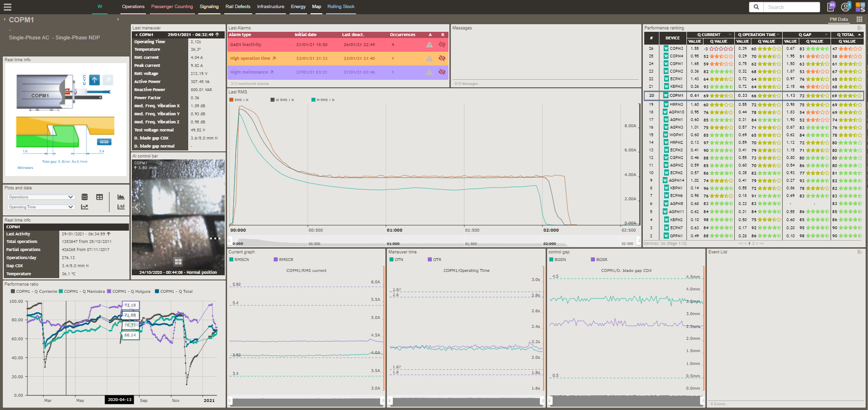868x410 pixels.
Task: Switch to the Infrastructure tab
Action: [271, 7]
